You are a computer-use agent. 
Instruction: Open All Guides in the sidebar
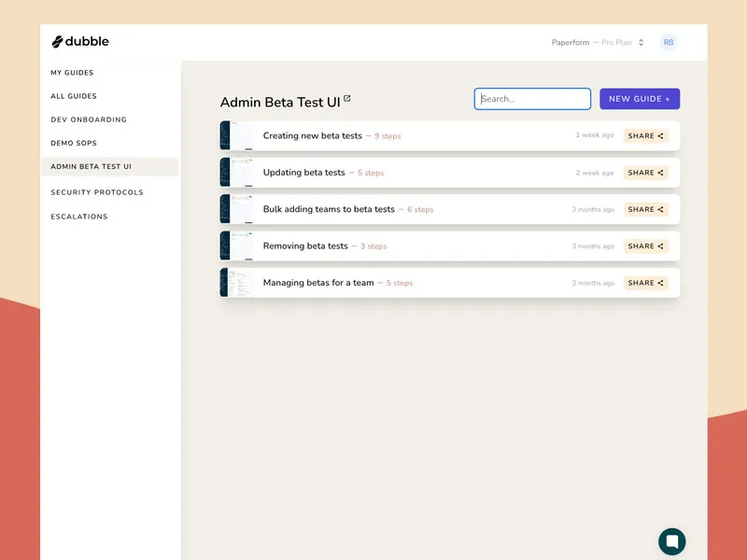[74, 96]
